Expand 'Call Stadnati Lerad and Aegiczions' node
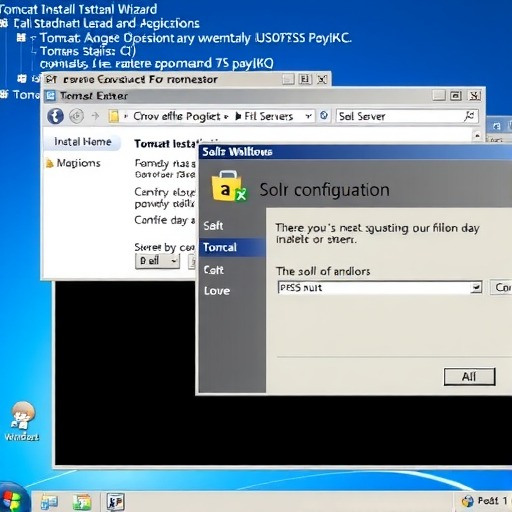 click(x=4, y=23)
